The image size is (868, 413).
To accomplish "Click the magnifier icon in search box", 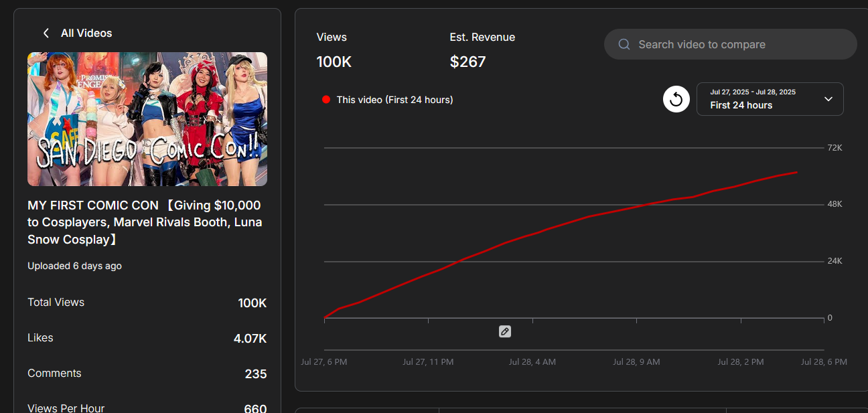I will (x=624, y=44).
